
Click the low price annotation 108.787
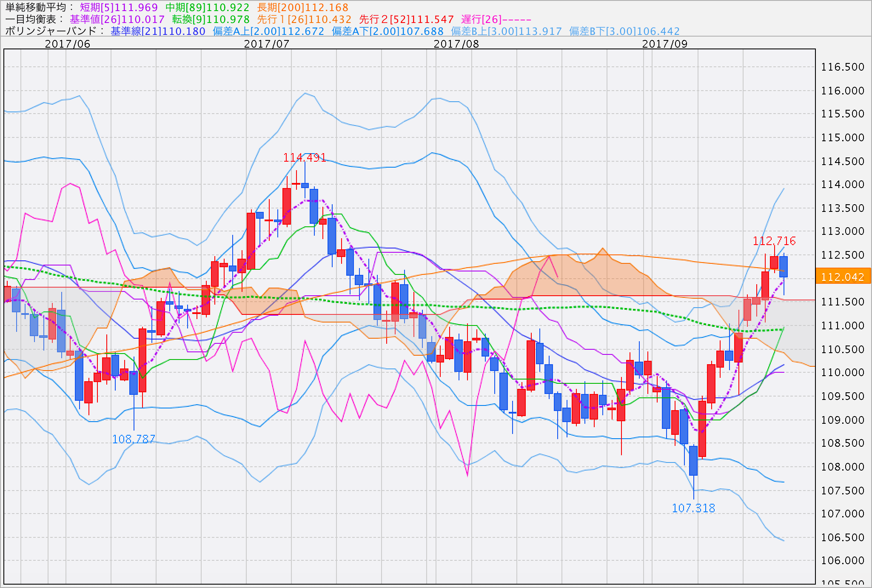coord(134,439)
